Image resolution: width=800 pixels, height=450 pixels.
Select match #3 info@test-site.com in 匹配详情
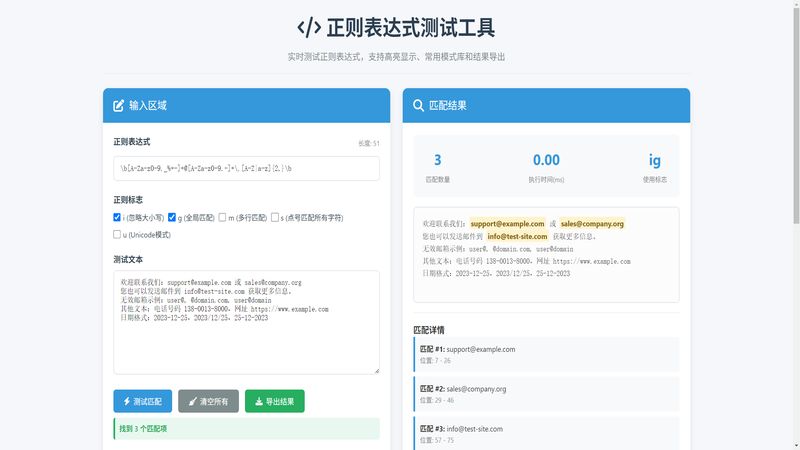coord(545,433)
